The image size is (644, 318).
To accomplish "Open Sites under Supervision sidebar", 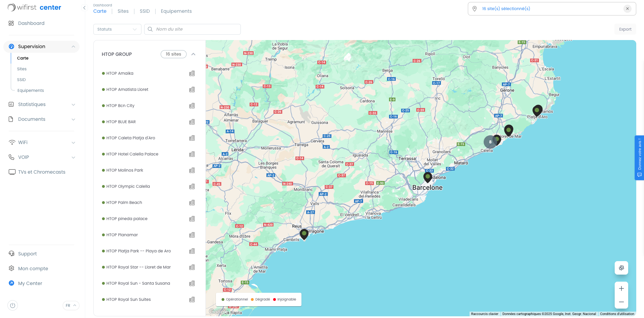I will (x=22, y=69).
